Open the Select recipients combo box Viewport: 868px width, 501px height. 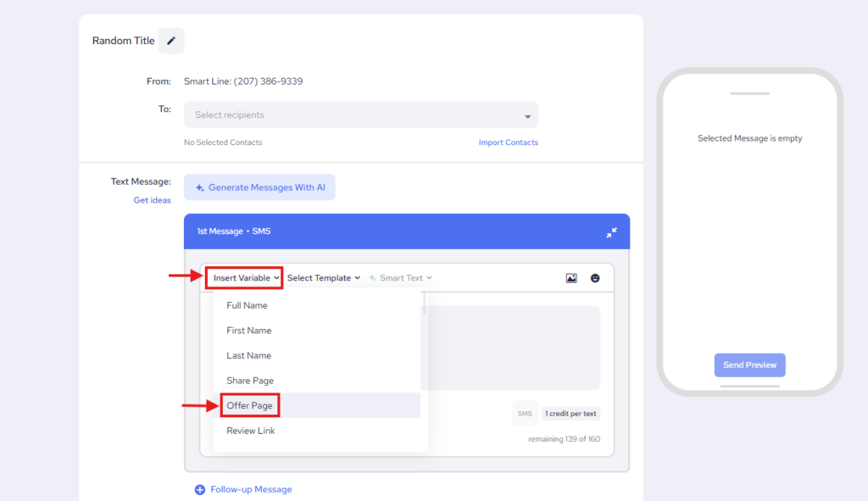360,115
